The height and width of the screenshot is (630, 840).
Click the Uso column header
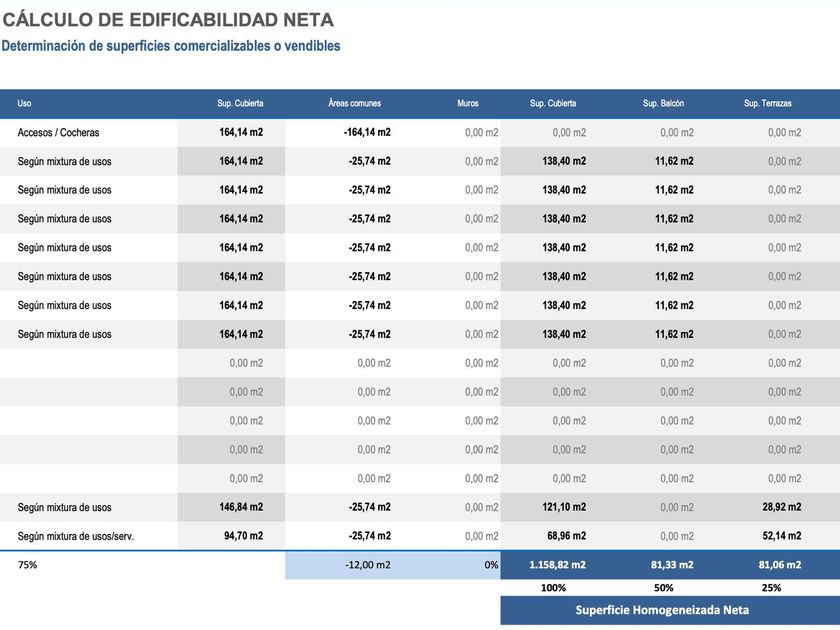pos(24,103)
